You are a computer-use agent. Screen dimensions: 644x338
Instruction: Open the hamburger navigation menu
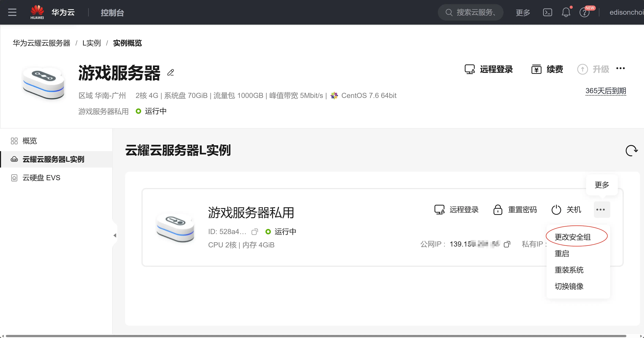(12, 12)
